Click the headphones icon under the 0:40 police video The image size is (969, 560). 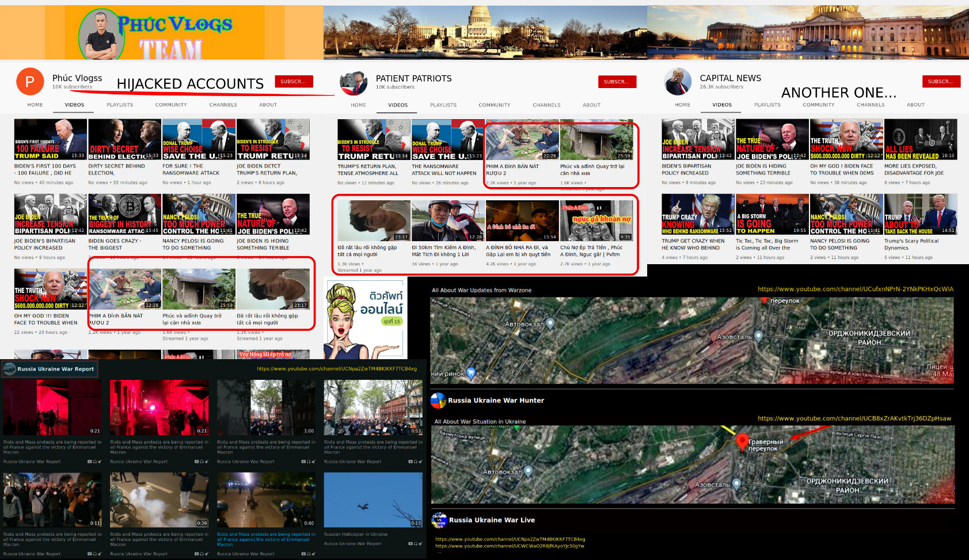tap(309, 554)
